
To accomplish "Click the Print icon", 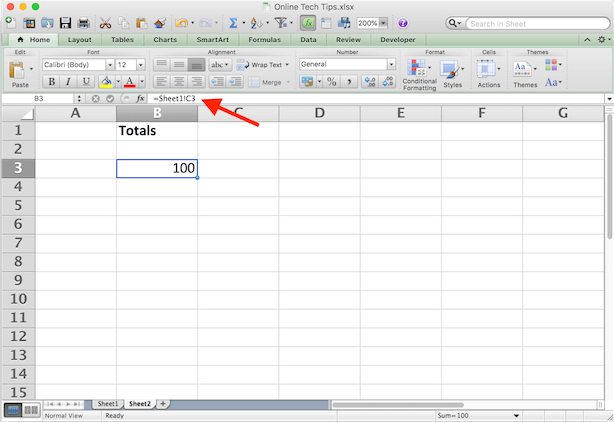I will (x=83, y=23).
